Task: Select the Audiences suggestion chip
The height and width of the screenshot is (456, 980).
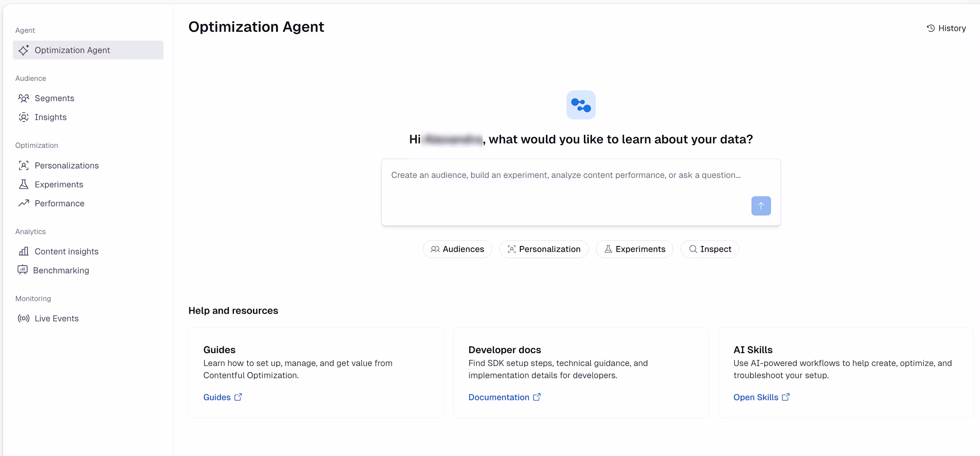Action: (x=457, y=249)
